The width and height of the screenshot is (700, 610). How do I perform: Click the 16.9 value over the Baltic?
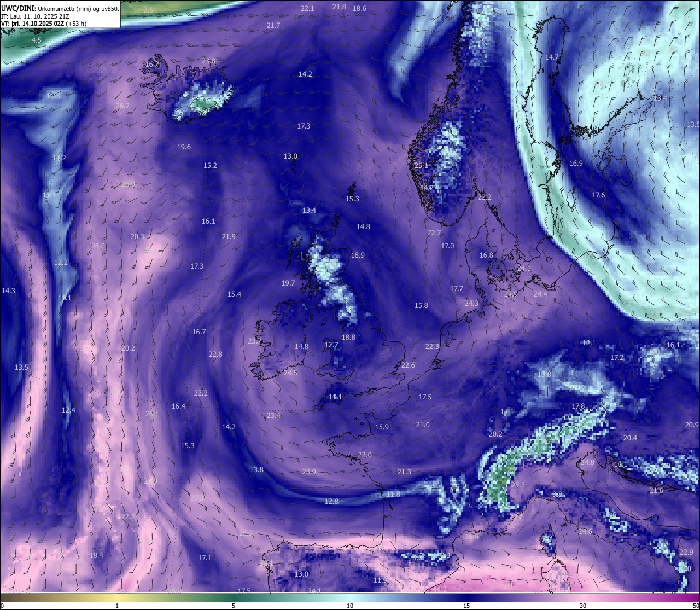(x=576, y=163)
